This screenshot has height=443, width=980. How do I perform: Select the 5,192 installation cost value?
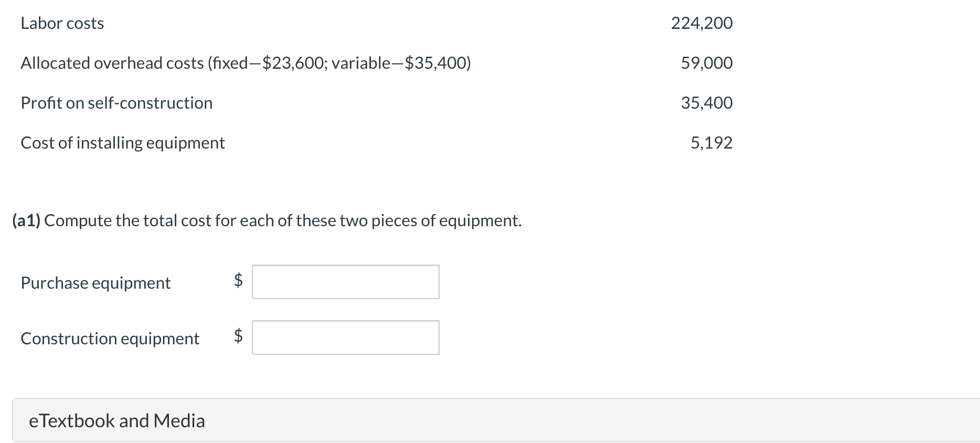click(711, 143)
